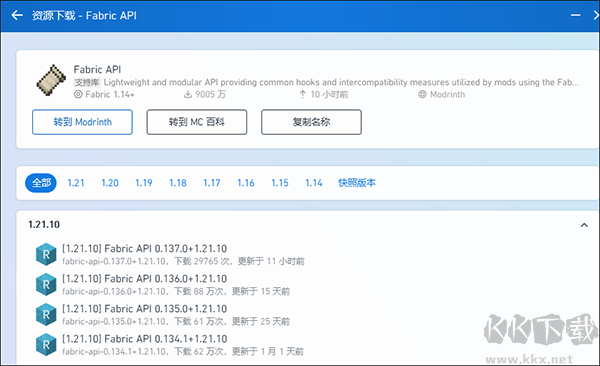This screenshot has width=600, height=366.
Task: Go back using the arrow icon
Action: pos(17,15)
